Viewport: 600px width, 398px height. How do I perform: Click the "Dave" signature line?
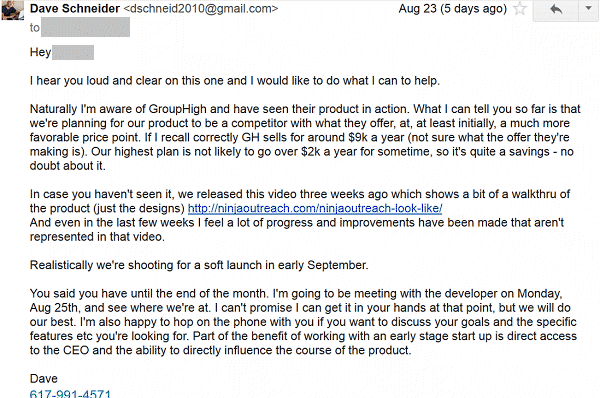click(44, 378)
